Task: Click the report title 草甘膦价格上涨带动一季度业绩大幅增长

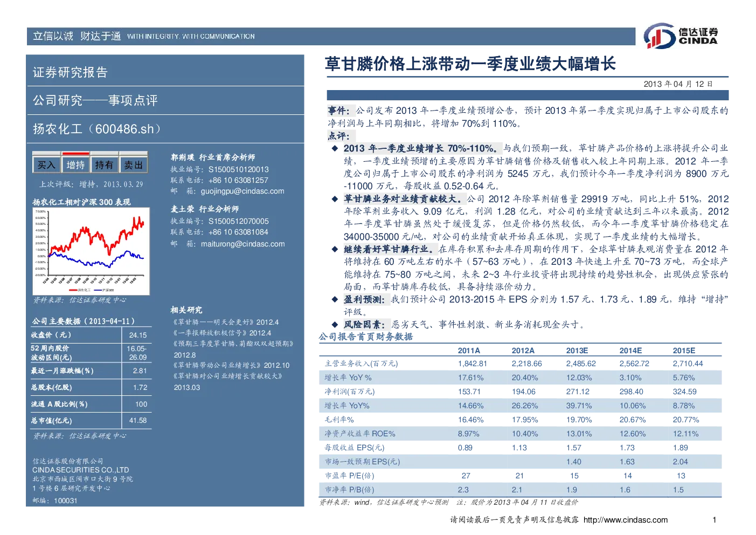Action: coord(470,64)
